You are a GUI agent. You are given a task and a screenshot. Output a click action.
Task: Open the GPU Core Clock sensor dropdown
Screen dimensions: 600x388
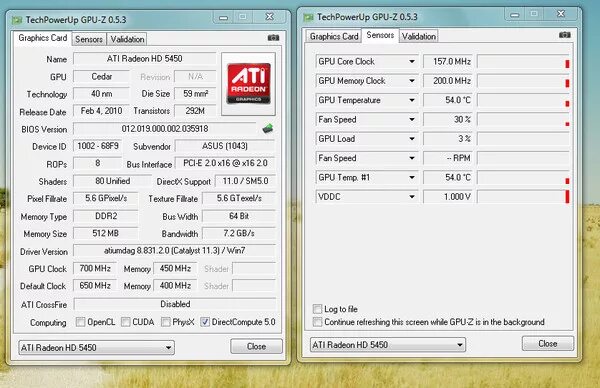point(412,61)
